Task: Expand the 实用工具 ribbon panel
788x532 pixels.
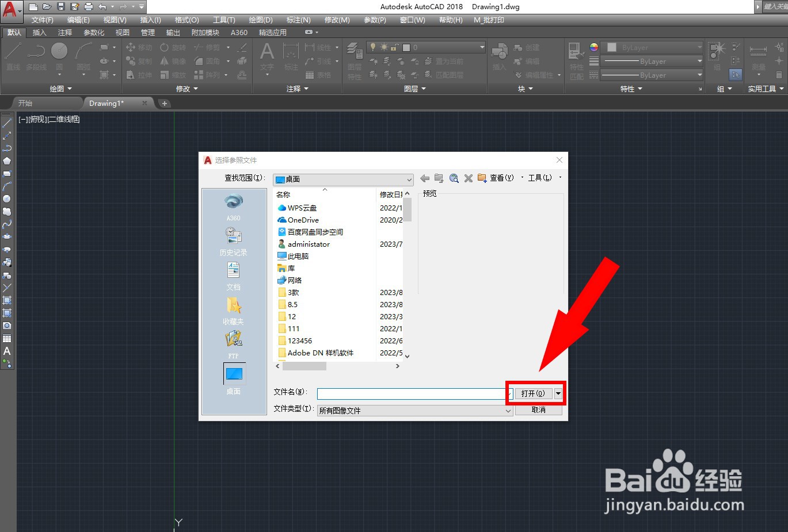Action: (x=766, y=89)
